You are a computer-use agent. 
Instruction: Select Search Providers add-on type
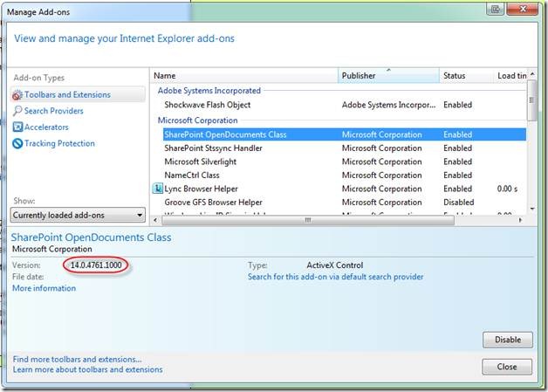coord(54,111)
